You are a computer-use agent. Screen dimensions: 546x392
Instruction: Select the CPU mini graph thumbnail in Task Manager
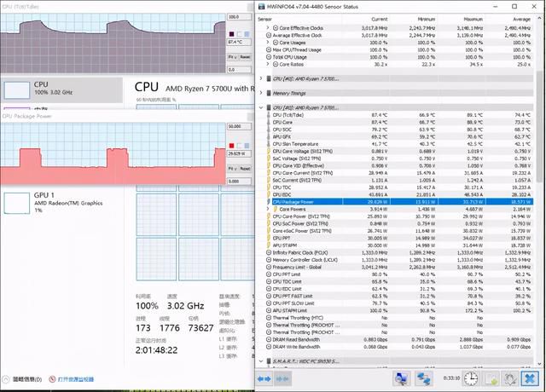point(17,90)
